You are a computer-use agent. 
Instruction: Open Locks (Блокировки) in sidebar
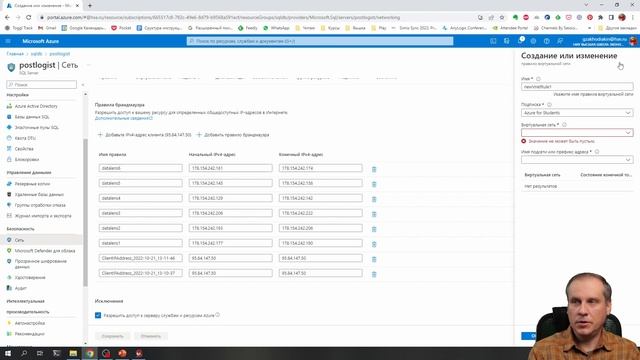(x=27, y=159)
